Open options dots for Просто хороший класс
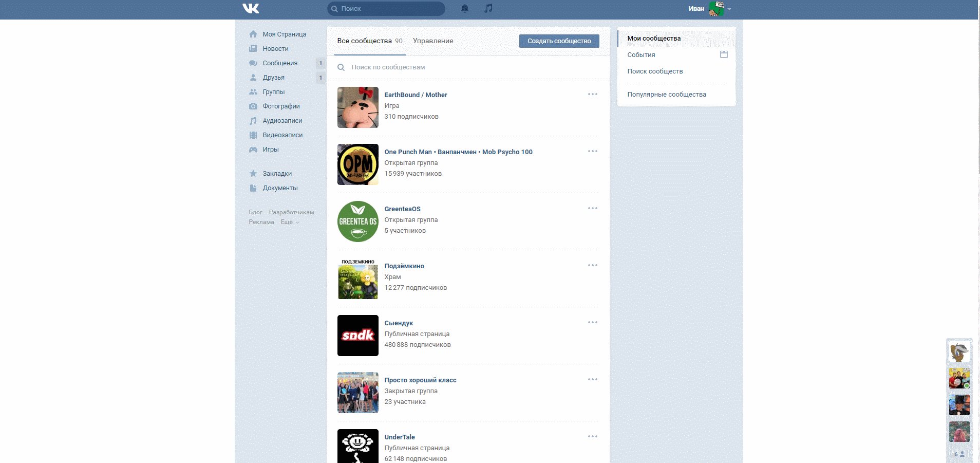 [593, 379]
